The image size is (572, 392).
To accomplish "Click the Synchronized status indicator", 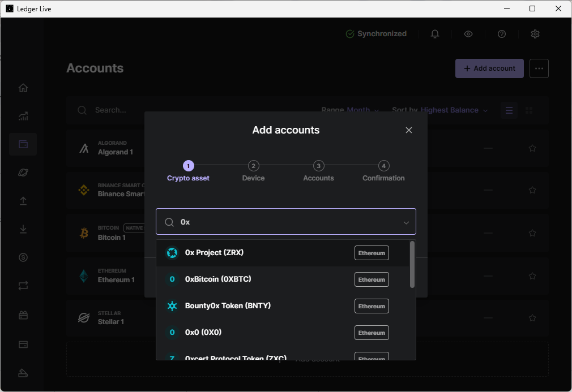I will tap(376, 34).
